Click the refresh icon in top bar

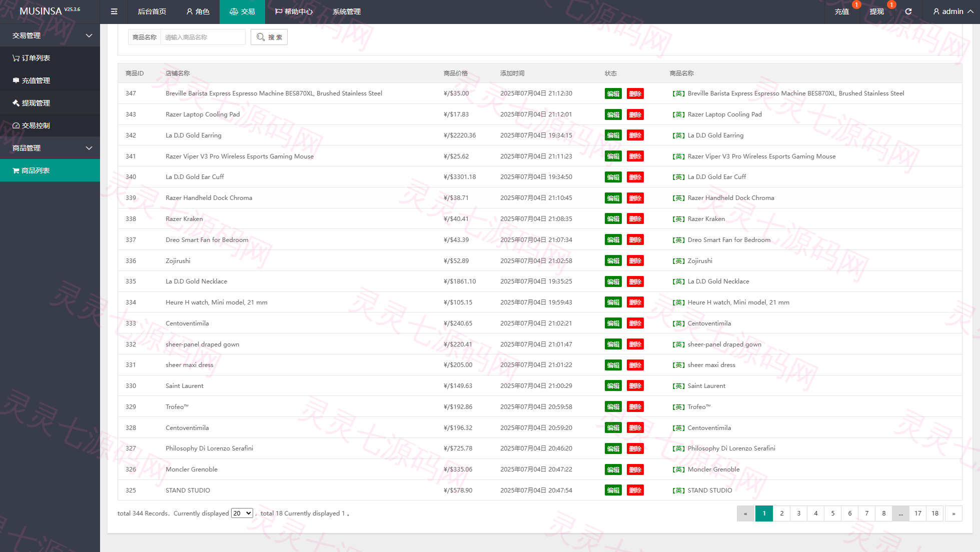[908, 11]
